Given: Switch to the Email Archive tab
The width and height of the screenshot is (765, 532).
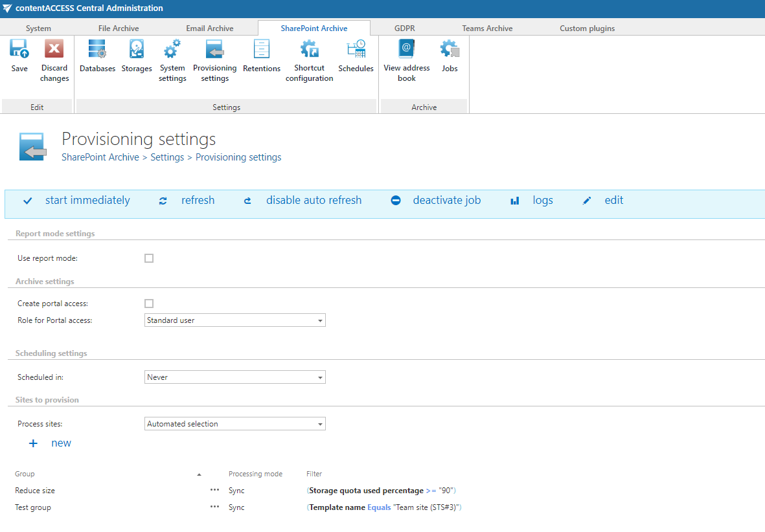Looking at the screenshot, I should pyautogui.click(x=209, y=28).
